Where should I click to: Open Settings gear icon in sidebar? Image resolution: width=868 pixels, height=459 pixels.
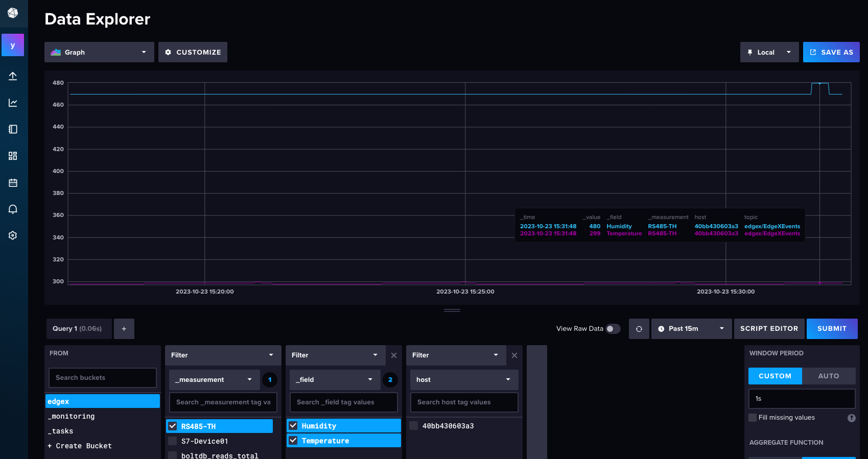click(13, 235)
